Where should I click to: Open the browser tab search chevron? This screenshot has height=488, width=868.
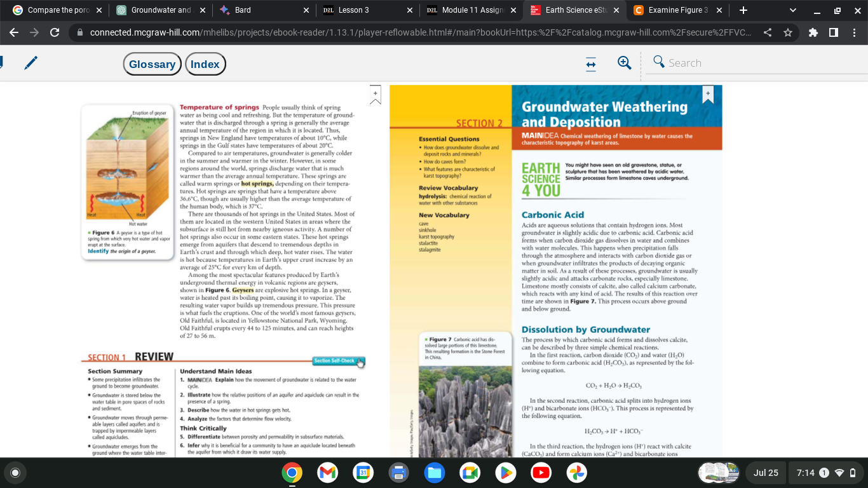tap(792, 10)
